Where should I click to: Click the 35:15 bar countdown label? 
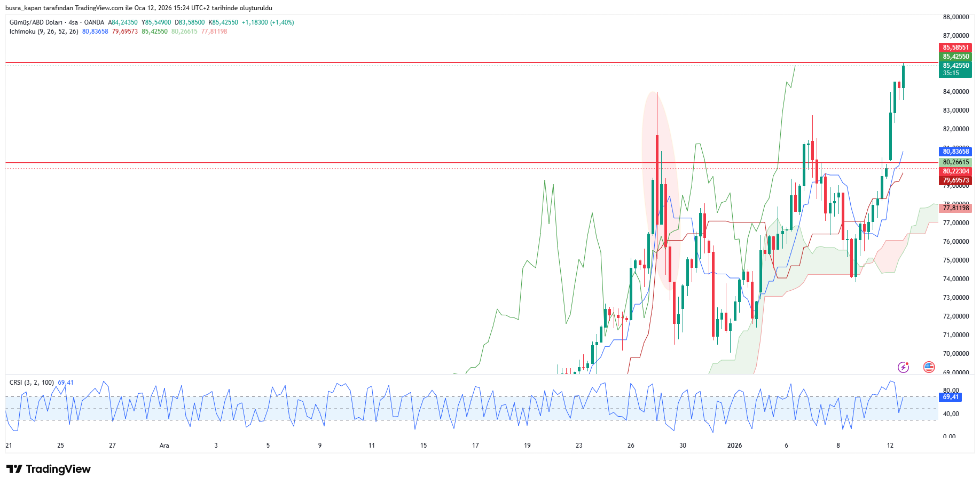pyautogui.click(x=951, y=73)
